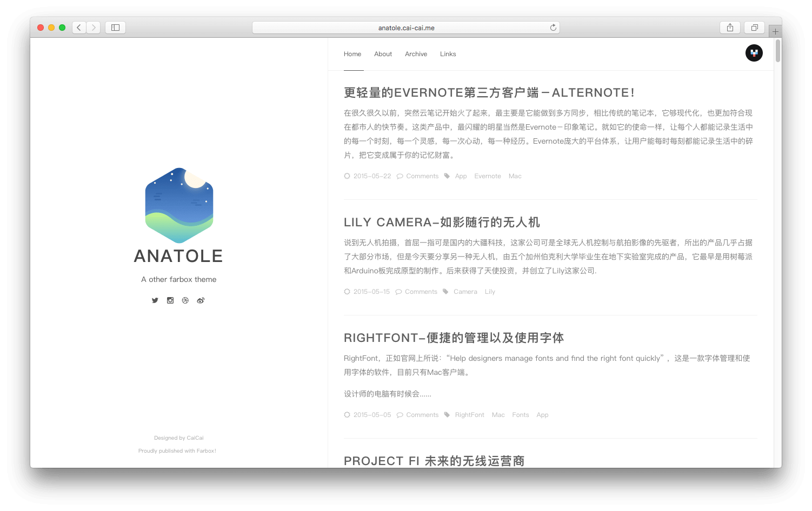Open the About menu item
Viewport: 812px width, 511px height.
383,54
